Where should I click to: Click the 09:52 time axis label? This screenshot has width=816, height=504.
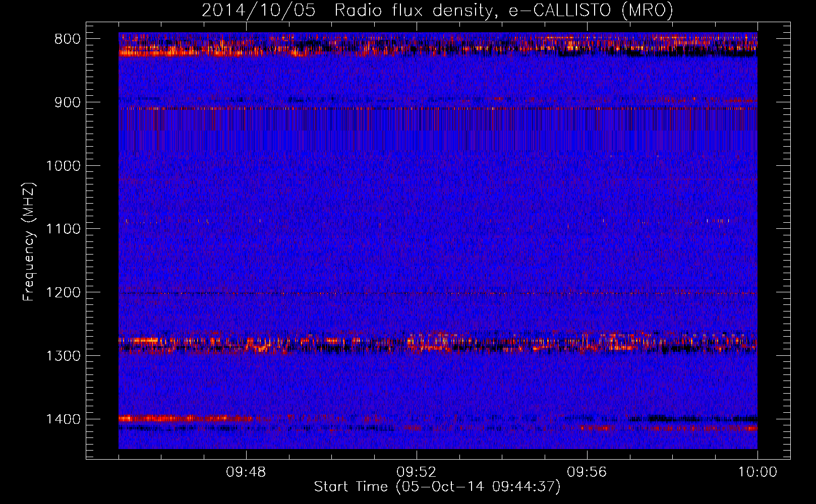[417, 472]
